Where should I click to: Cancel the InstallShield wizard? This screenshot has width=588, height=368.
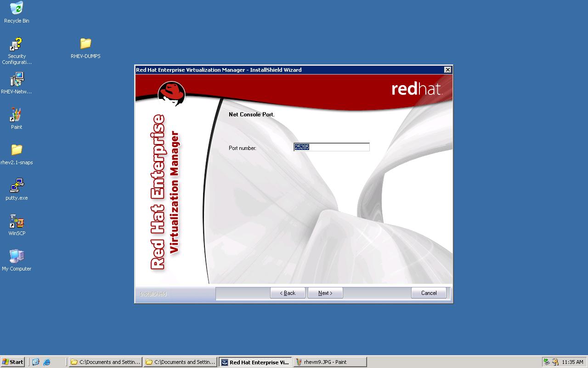click(429, 293)
